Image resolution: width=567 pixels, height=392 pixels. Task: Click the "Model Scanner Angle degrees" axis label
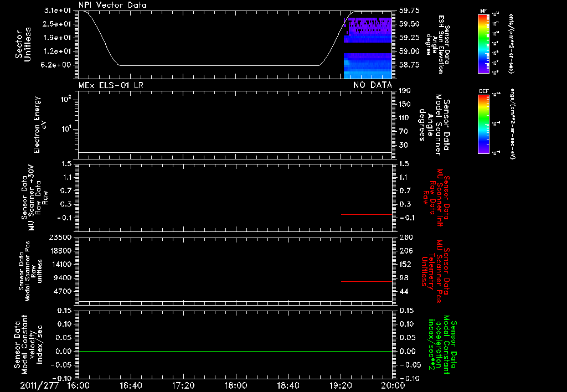[x=435, y=125]
